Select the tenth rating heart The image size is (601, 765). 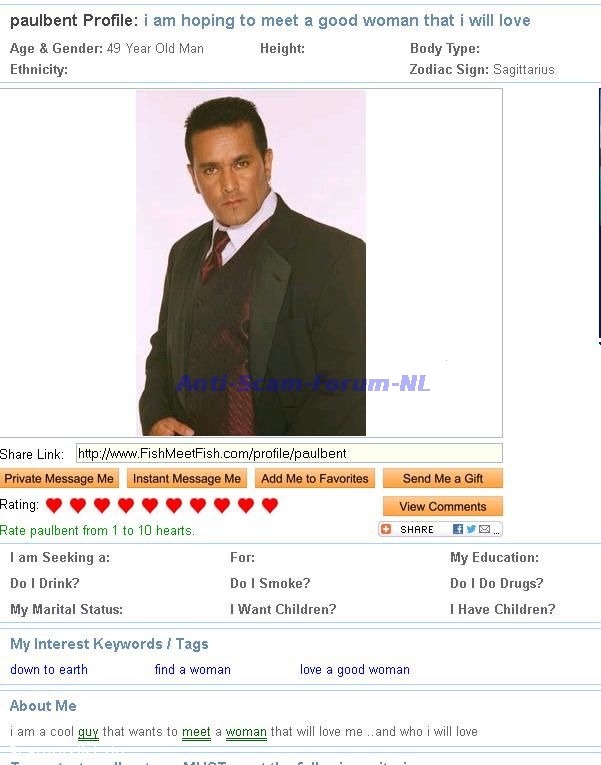tap(270, 505)
